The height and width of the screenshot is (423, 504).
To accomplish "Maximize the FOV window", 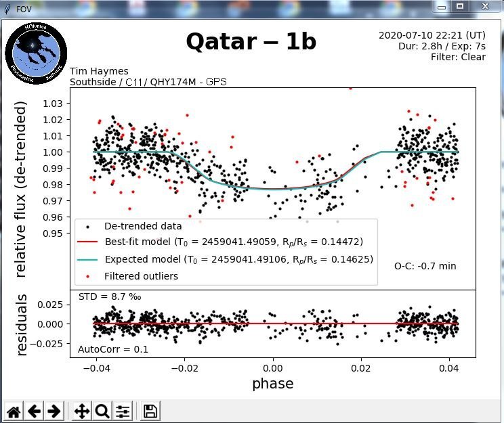I will click(x=459, y=6).
